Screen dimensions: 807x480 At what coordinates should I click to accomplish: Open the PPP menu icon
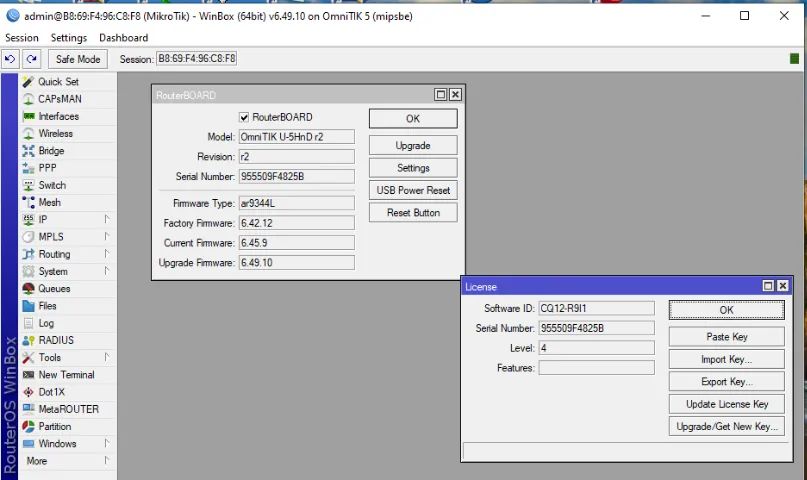coord(28,168)
